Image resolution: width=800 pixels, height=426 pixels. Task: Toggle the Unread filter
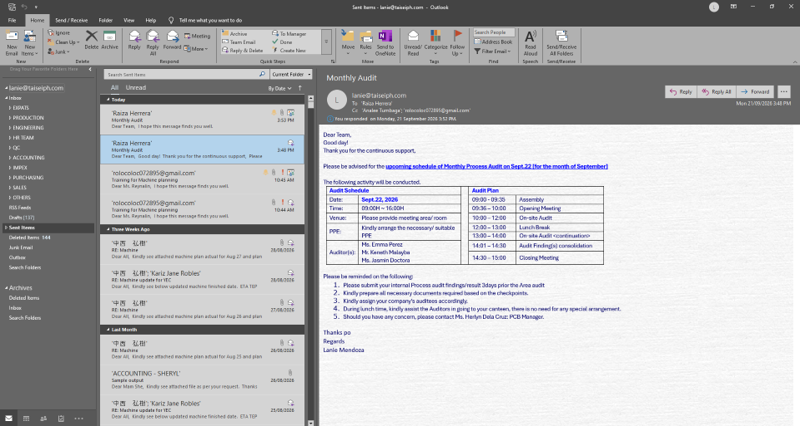point(136,88)
